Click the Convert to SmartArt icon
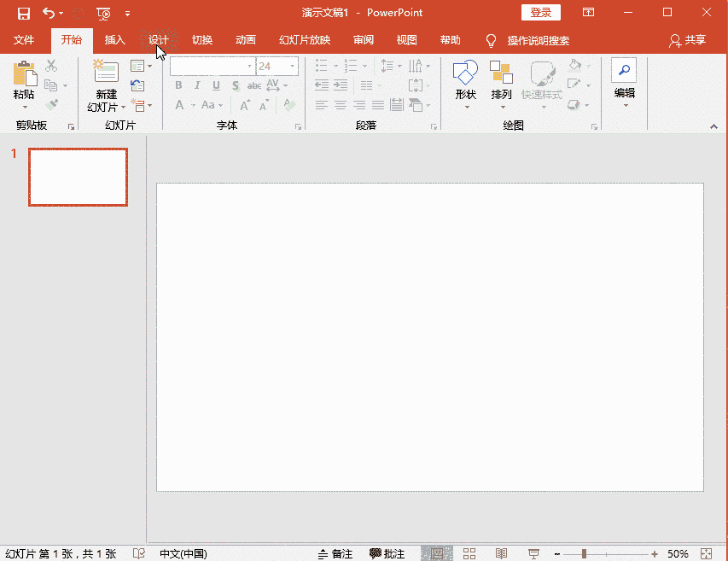The image size is (728, 561). pyautogui.click(x=416, y=105)
